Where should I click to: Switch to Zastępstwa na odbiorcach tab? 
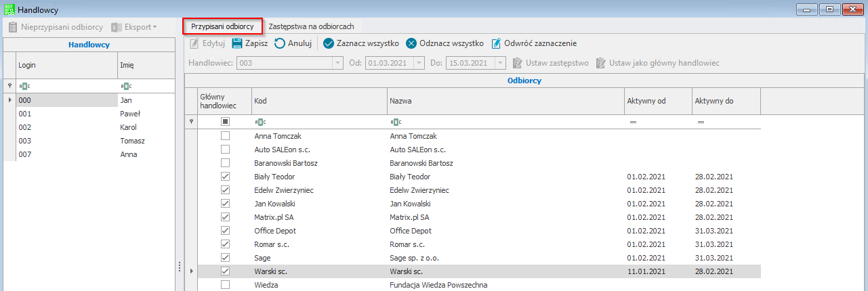(x=311, y=26)
